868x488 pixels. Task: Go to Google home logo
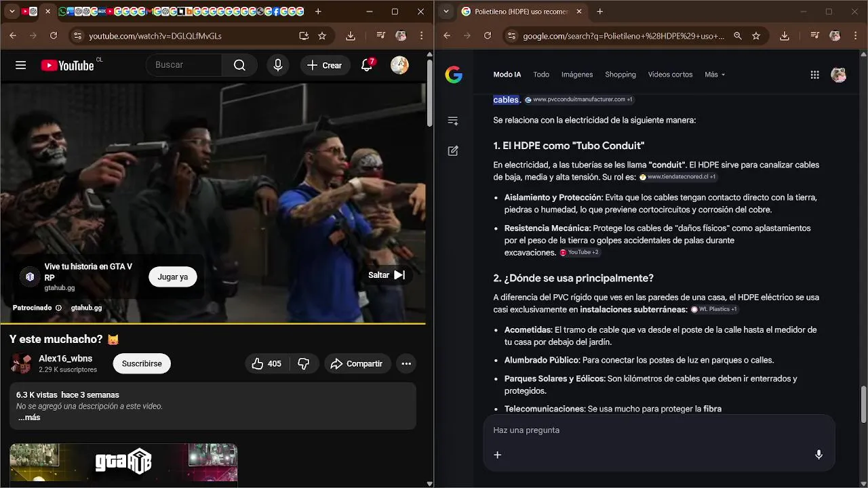(x=454, y=75)
